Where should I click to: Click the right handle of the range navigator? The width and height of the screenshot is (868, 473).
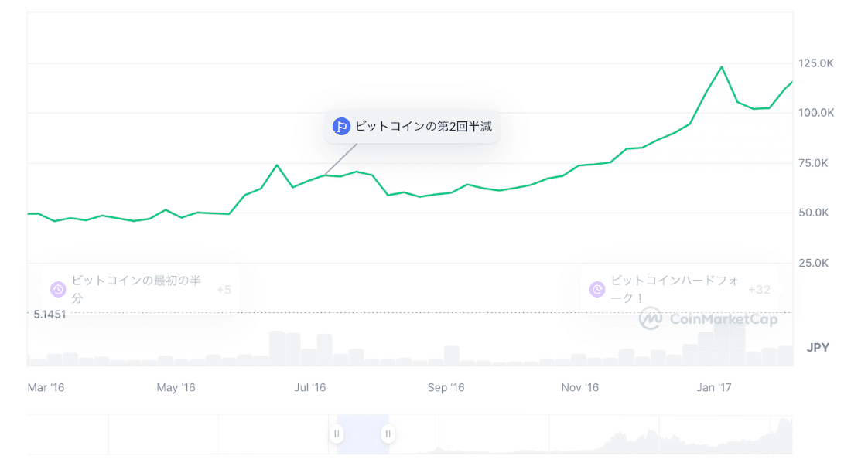[388, 434]
